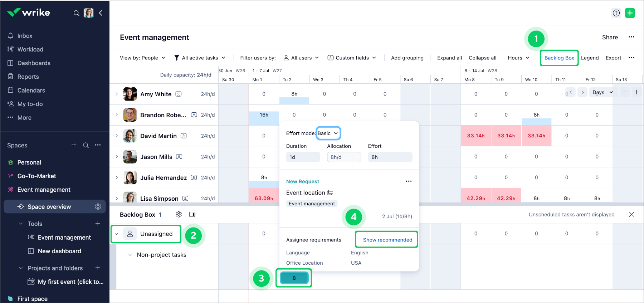Add a project or folder with plus

pos(98,268)
